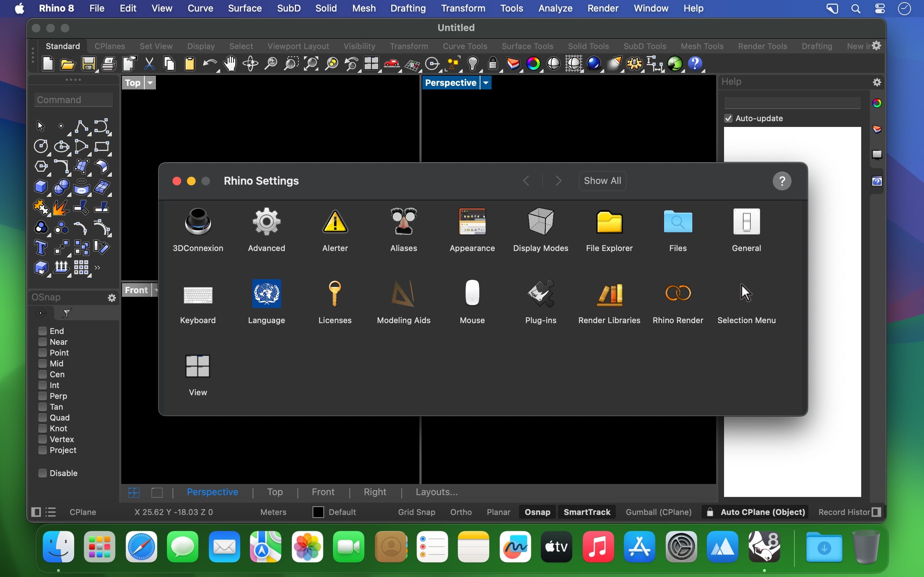This screenshot has height=577, width=924.
Task: Click the Default layer color swatch
Action: 318,512
